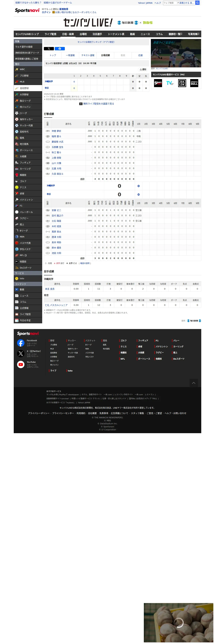Open player 安藤 丈二 profile link

pos(56,210)
